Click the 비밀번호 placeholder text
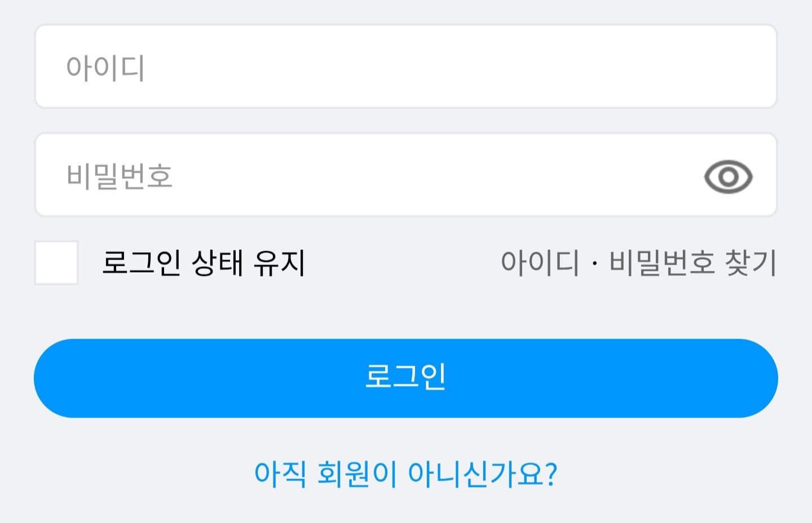This screenshot has width=812, height=523. point(119,176)
